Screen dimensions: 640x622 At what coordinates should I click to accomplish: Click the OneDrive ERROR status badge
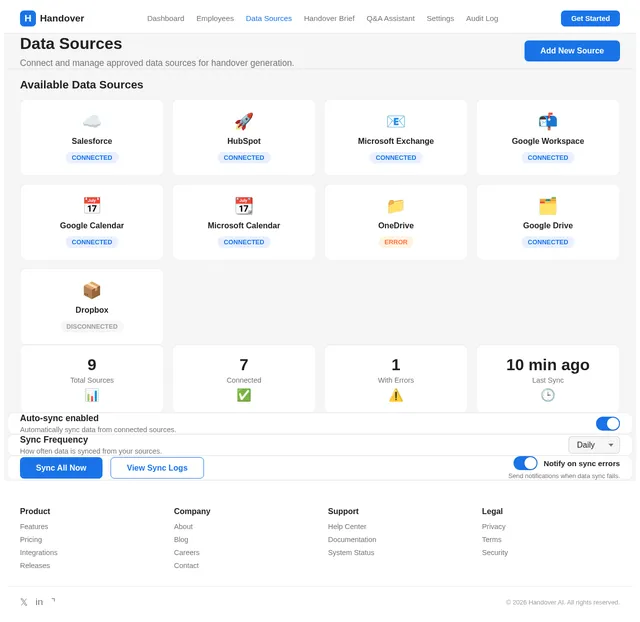tap(396, 242)
